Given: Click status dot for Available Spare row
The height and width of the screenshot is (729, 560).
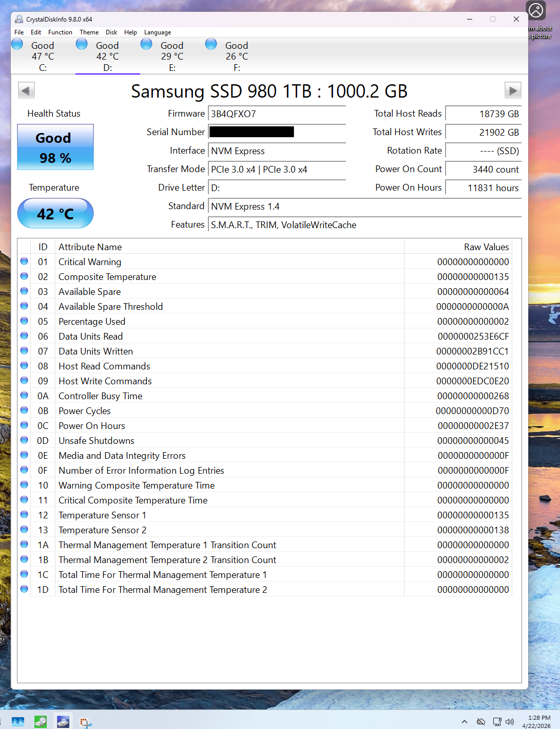Looking at the screenshot, I should pyautogui.click(x=24, y=291).
